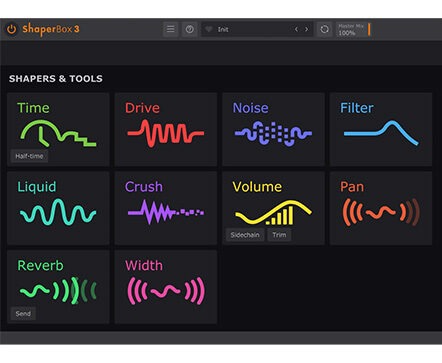
Task: Click the Filter tile label
Action: (x=357, y=108)
